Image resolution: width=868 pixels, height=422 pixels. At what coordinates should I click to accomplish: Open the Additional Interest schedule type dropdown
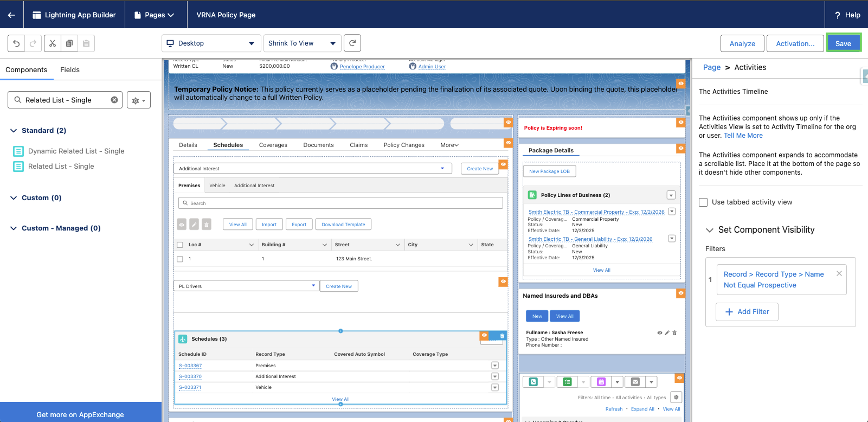pos(313,169)
